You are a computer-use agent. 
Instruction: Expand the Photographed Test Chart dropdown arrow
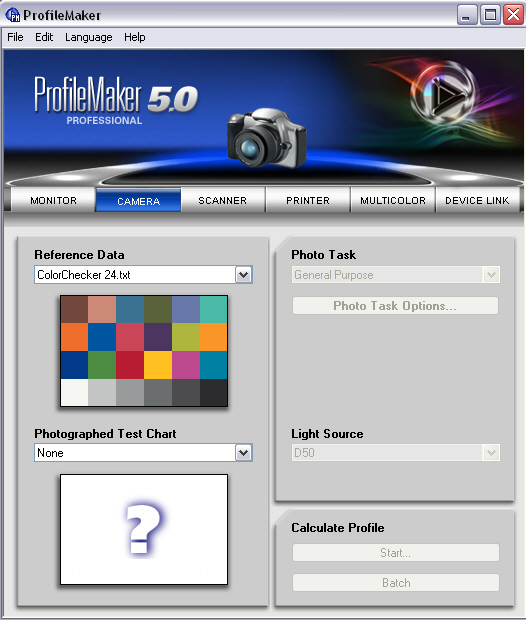pos(244,453)
